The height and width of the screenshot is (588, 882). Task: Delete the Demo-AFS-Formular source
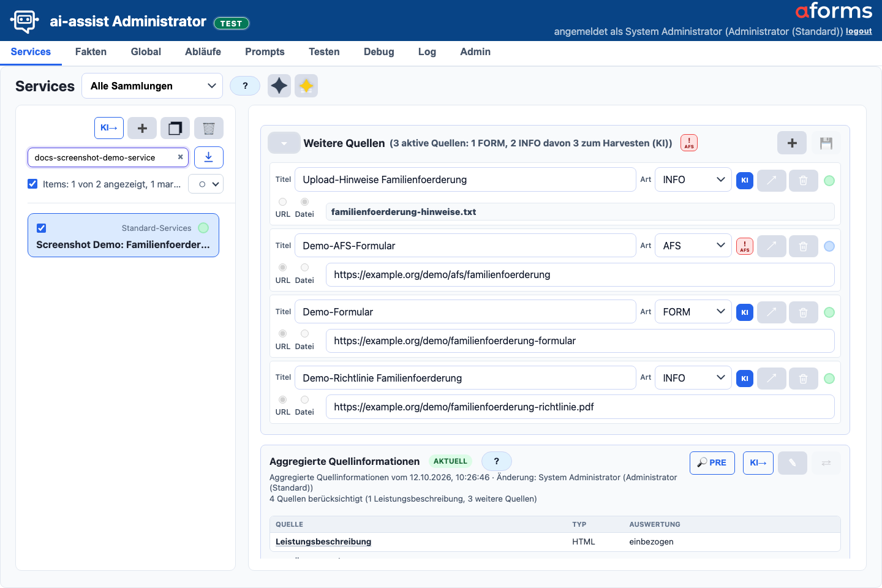[x=804, y=246]
